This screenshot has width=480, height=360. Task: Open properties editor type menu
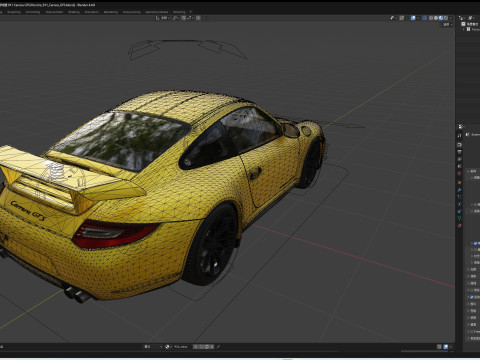pos(461,127)
